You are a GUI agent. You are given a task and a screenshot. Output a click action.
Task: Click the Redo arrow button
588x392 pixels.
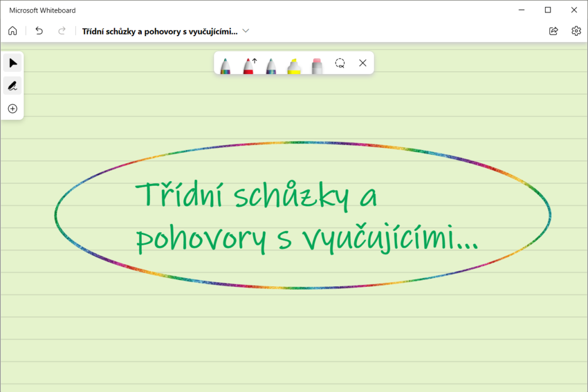[62, 31]
